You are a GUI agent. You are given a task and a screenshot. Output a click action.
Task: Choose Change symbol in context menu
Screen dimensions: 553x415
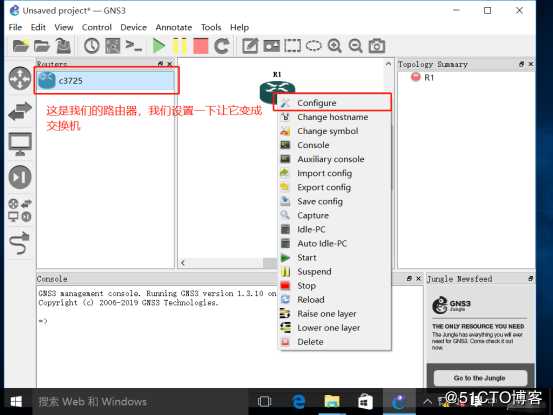335,131
